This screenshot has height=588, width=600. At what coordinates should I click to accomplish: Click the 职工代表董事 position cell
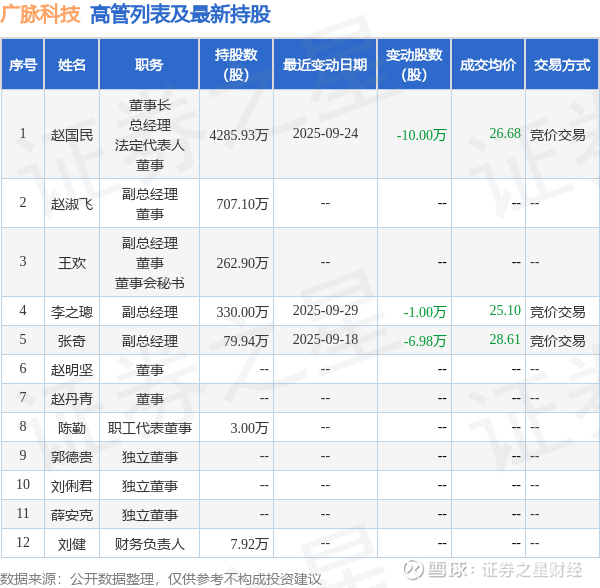pyautogui.click(x=150, y=428)
